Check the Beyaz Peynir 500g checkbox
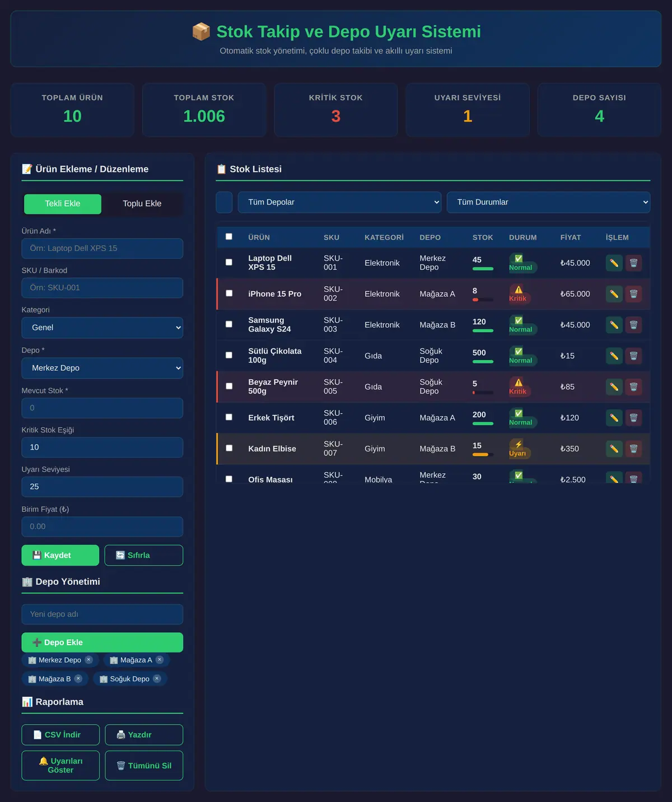 point(229,386)
